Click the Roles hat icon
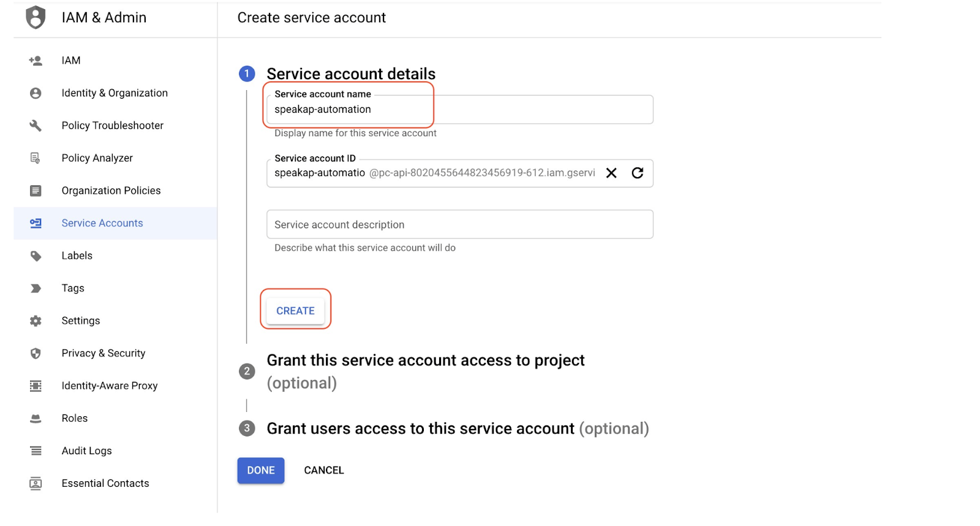This screenshot has height=526, width=980. point(36,418)
